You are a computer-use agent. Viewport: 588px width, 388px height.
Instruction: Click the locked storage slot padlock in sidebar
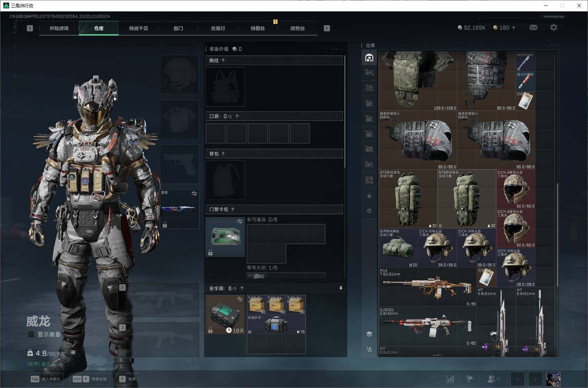(369, 195)
